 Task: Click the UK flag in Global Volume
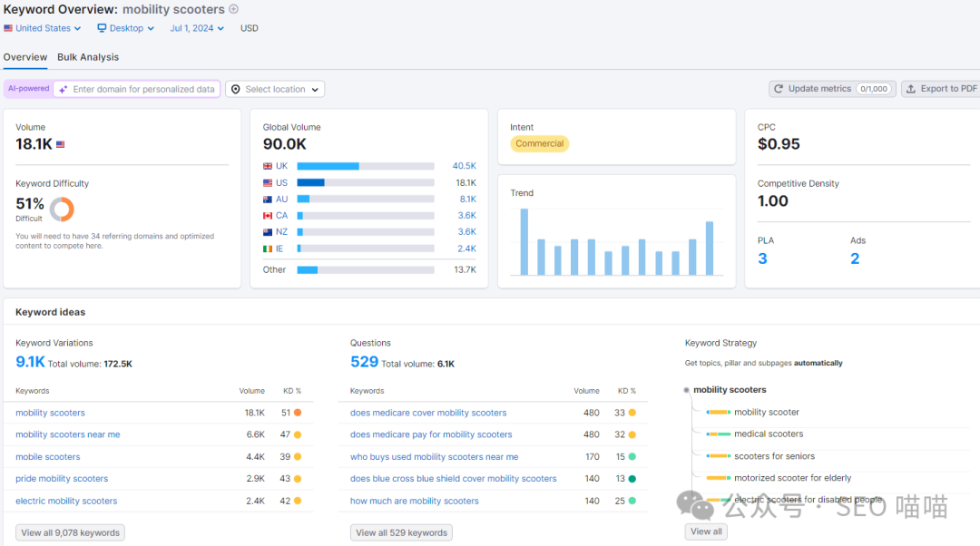point(268,166)
